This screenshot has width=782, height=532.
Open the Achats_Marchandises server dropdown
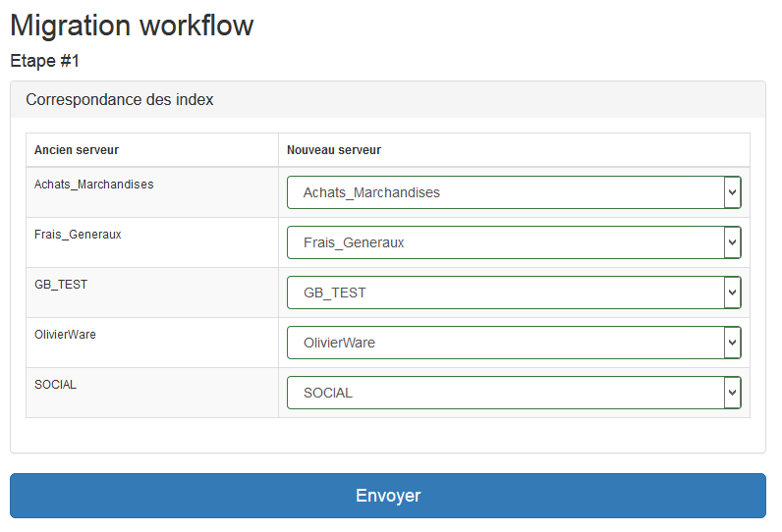[x=505, y=192]
